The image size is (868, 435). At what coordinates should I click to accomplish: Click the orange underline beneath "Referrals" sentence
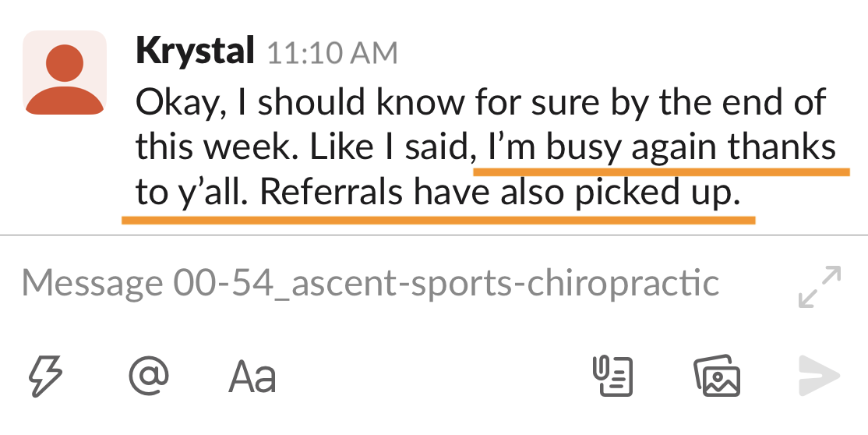[438, 221]
